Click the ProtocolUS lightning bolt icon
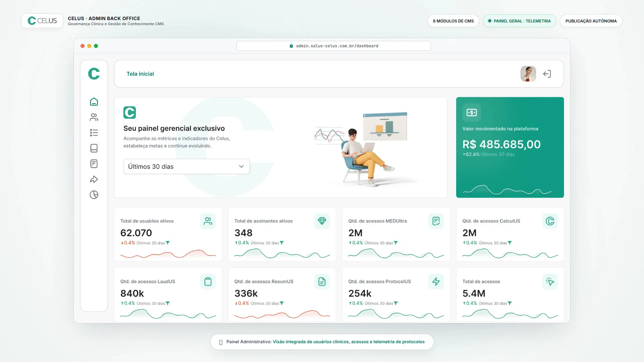Screen dimensions: 644x362 436,282
